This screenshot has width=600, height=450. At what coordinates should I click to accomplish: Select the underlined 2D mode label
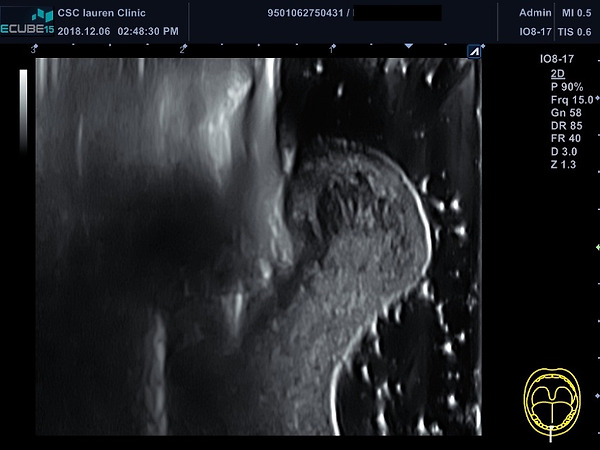(558, 73)
